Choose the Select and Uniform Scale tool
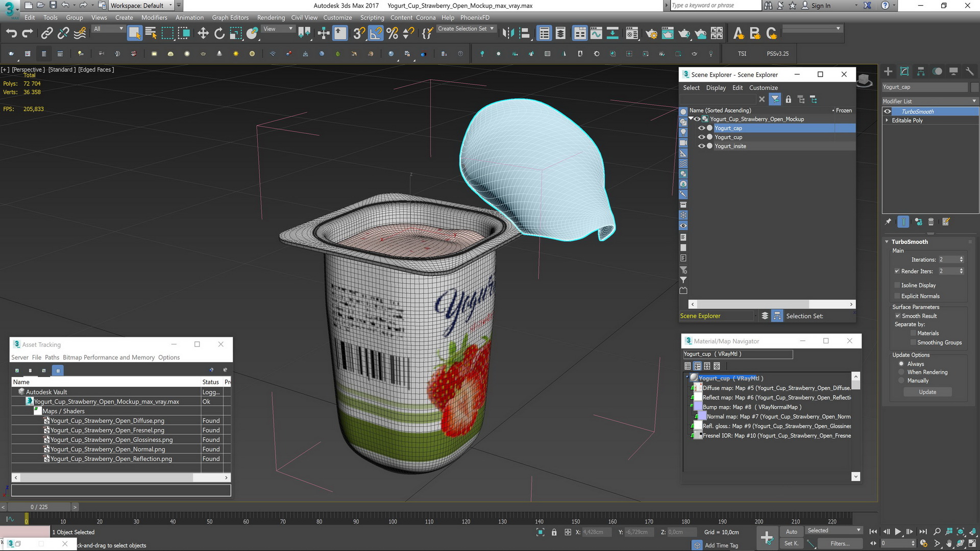980x551 pixels. [x=236, y=34]
